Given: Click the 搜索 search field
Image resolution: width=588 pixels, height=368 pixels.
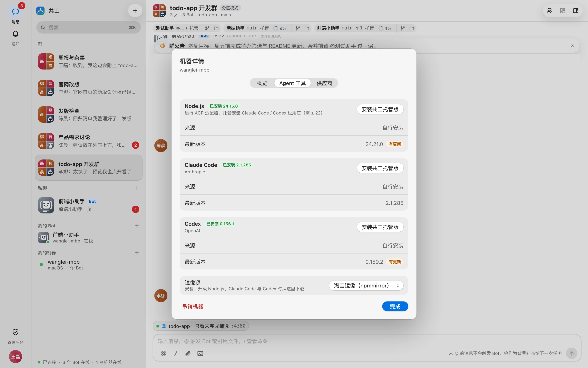Looking at the screenshot, I should [x=88, y=28].
